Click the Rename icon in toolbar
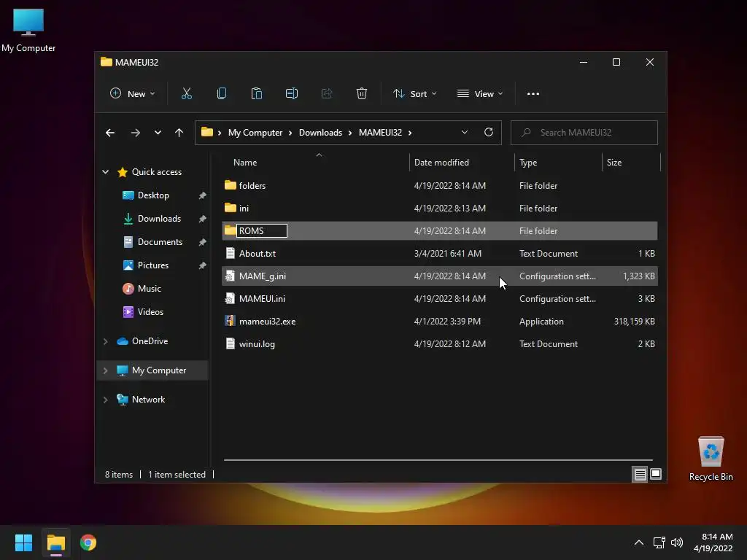This screenshot has height=560, width=747. [292, 94]
